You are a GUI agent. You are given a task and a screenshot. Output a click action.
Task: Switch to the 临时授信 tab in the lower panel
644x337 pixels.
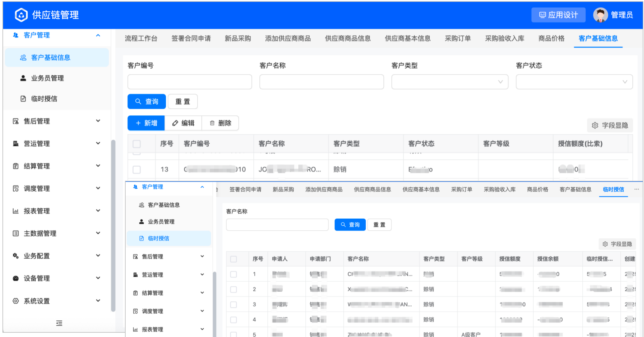click(613, 189)
